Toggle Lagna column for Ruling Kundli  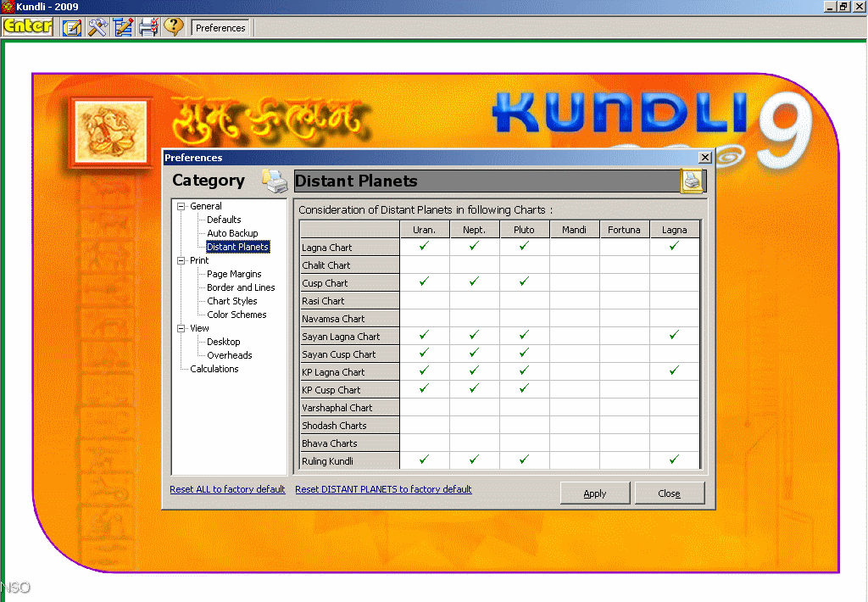pos(674,460)
